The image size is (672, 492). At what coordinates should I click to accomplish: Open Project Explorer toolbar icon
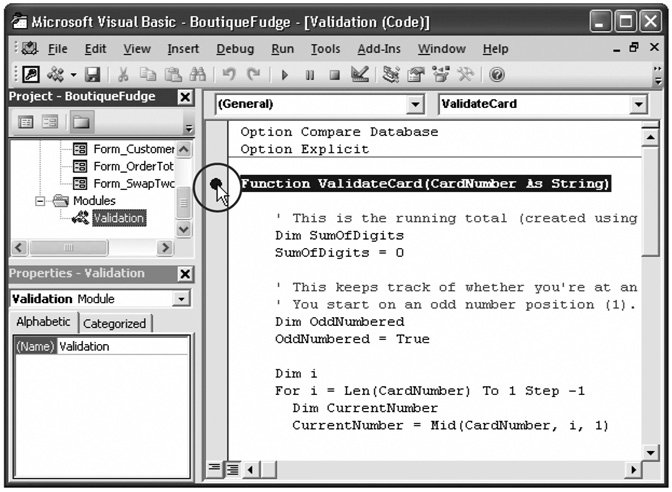(x=390, y=75)
